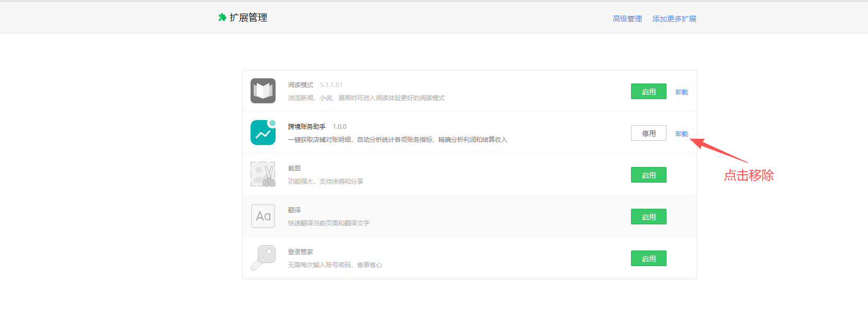Click the 阅读模式 description about 浏览新闻、小说
868x311 pixels.
[x=366, y=98]
